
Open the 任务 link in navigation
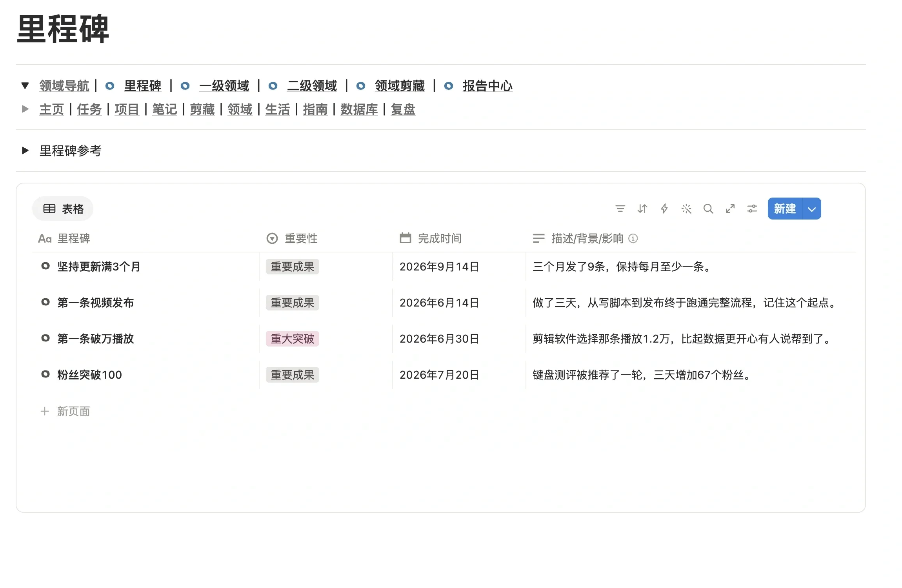pos(89,109)
